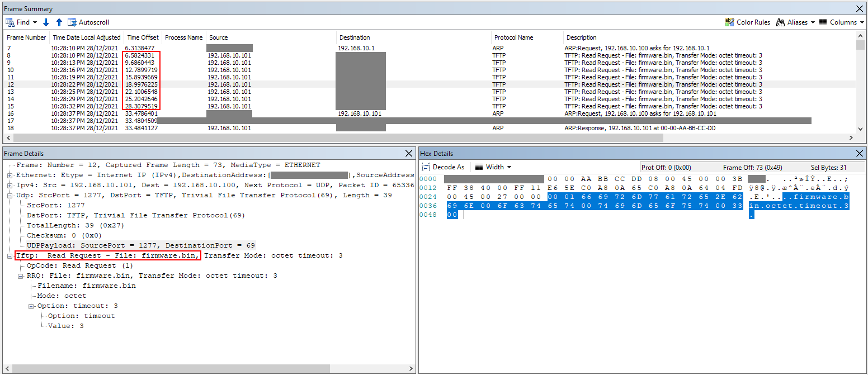Click the Frame Summary horizontal scrollbar right arrow

[851, 137]
